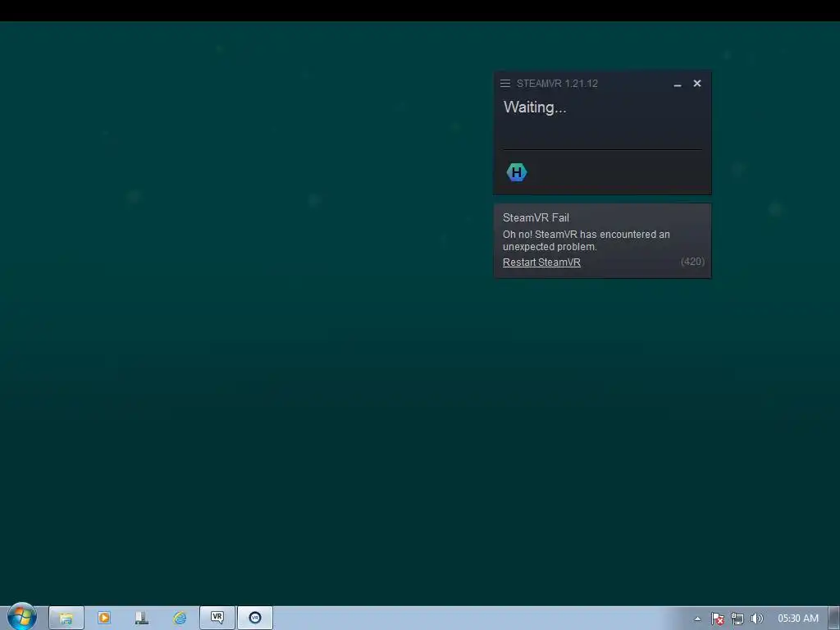This screenshot has width=840, height=630.
Task: Click the Show desktop button
Action: 834,619
